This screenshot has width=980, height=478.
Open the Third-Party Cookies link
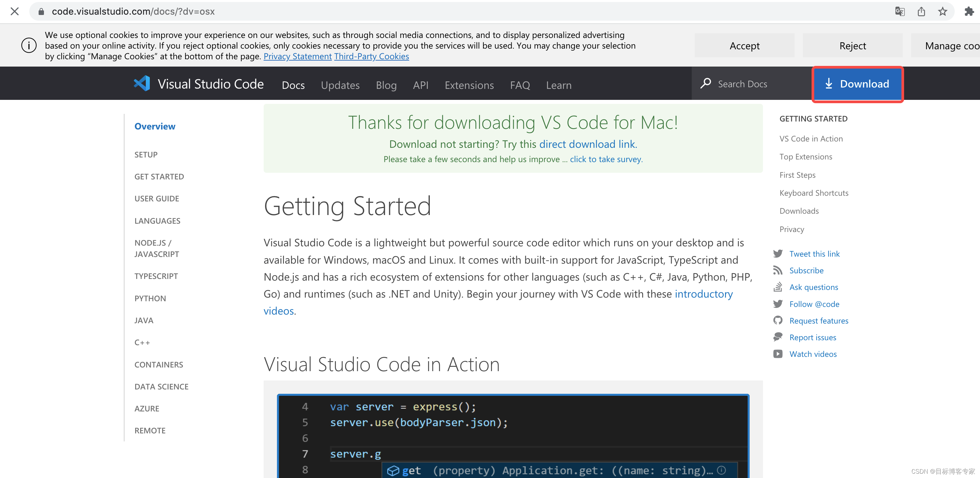[371, 56]
